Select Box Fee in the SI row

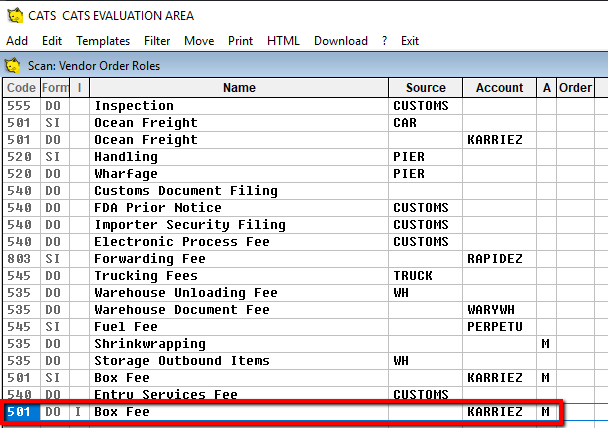tap(122, 378)
